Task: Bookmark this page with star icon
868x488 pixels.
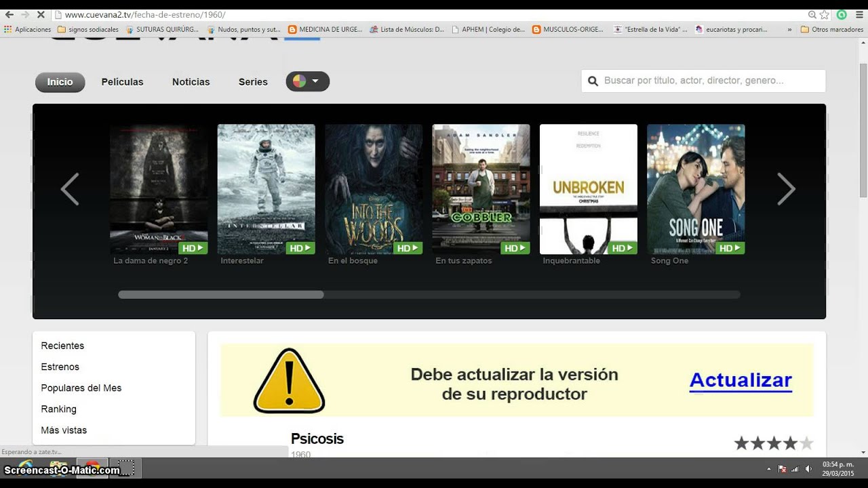Action: 825,14
